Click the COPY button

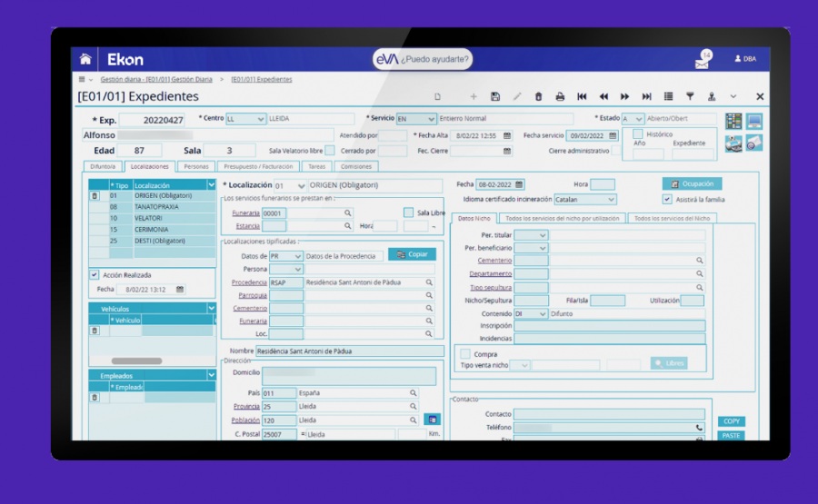[732, 421]
